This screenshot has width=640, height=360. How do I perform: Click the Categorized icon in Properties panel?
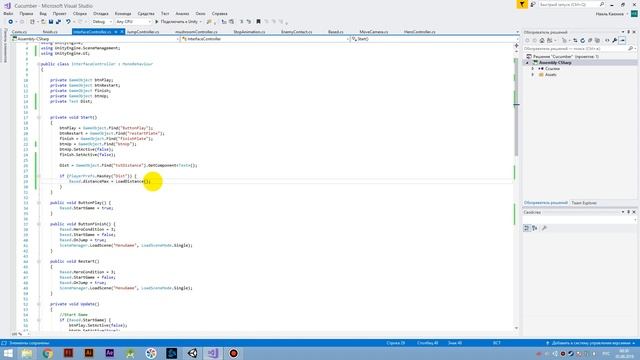click(x=527, y=228)
